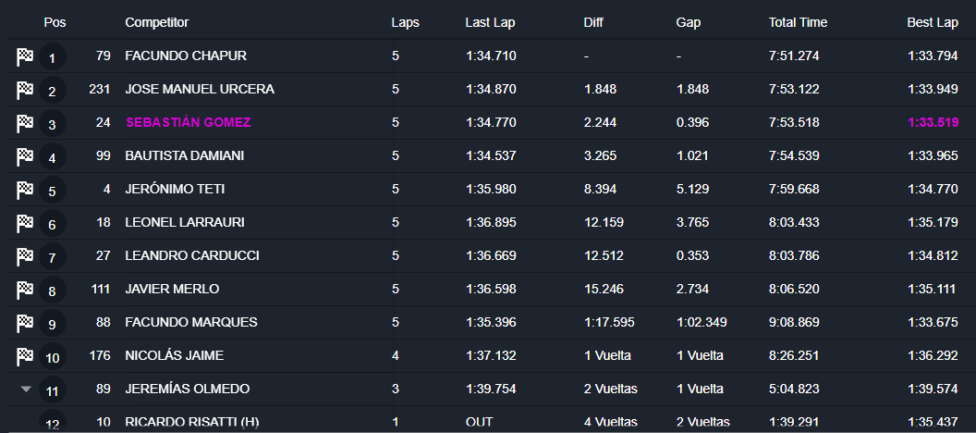Click the checkered flag on Bautista Damiani's row
This screenshot has height=433, width=976.
click(25, 157)
